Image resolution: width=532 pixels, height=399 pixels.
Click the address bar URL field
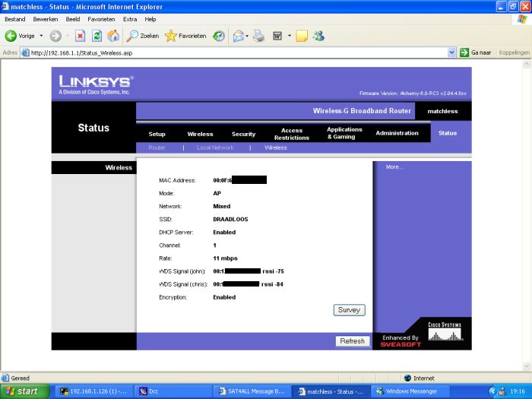point(234,53)
